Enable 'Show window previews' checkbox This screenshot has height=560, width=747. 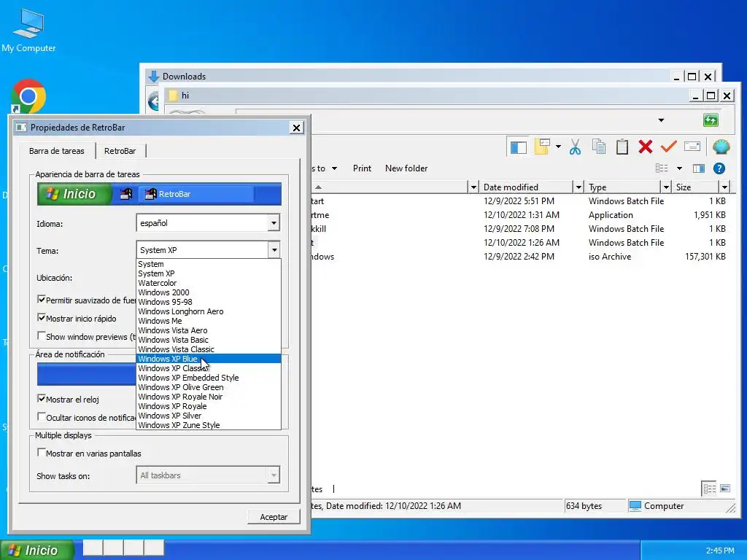pyautogui.click(x=42, y=335)
